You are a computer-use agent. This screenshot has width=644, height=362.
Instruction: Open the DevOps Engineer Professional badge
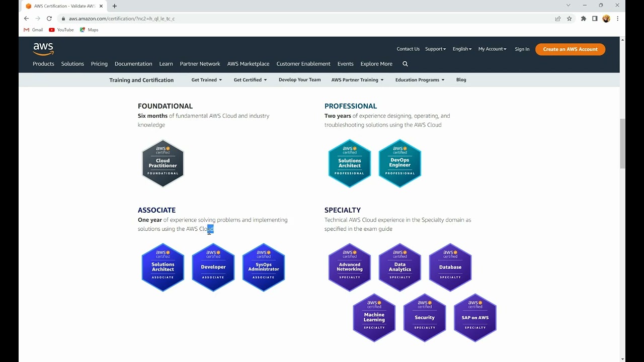click(x=400, y=163)
